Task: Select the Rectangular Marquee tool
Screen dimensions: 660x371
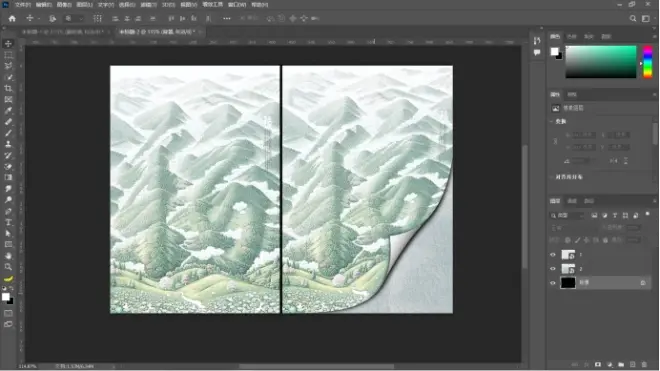Action: (8, 55)
